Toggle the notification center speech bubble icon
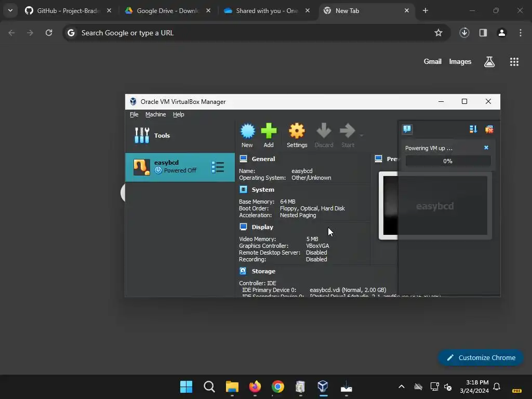Screen dimensions: 532x399 pyautogui.click(x=407, y=129)
